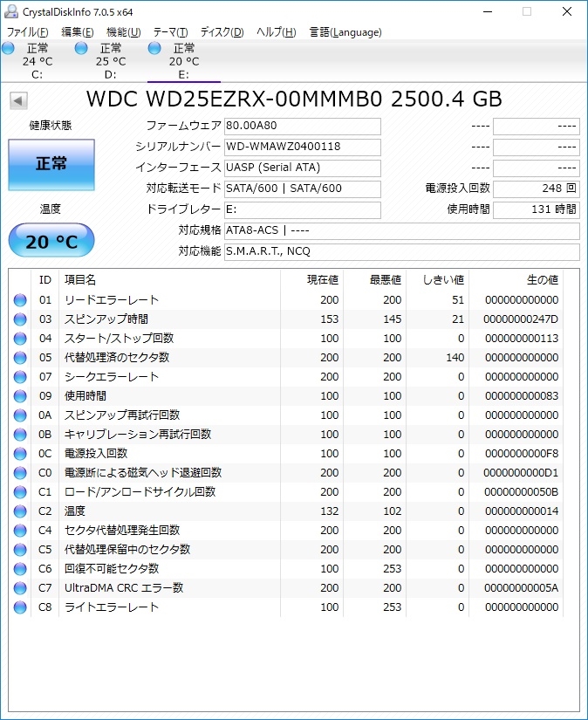Click status icon for 0A スピンアップ再試行回数
Viewport: 588px width, 720px height.
(x=20, y=415)
